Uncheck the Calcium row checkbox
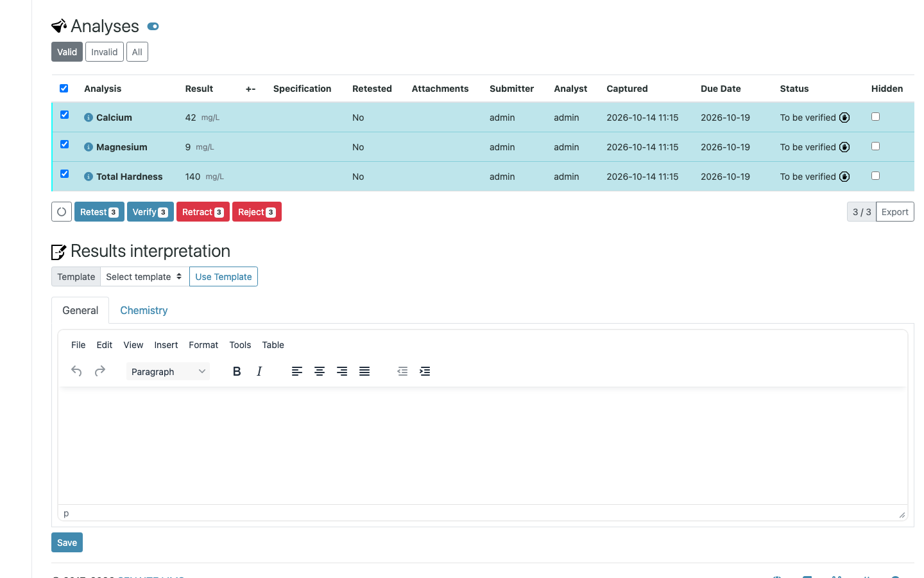 point(64,115)
